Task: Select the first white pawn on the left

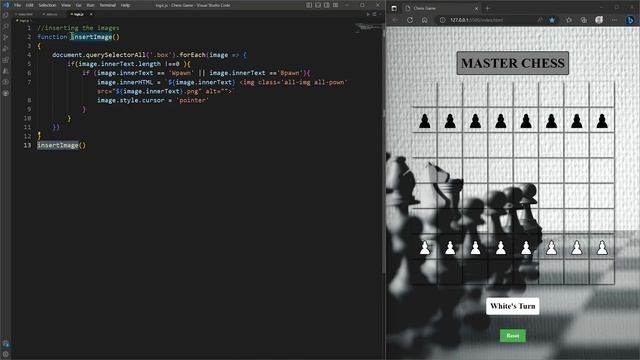Action: [x=424, y=247]
